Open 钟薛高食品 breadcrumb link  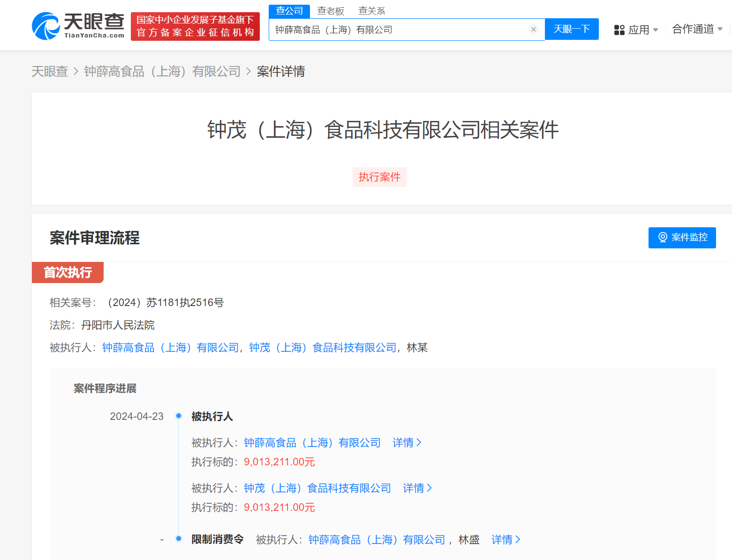coord(162,71)
